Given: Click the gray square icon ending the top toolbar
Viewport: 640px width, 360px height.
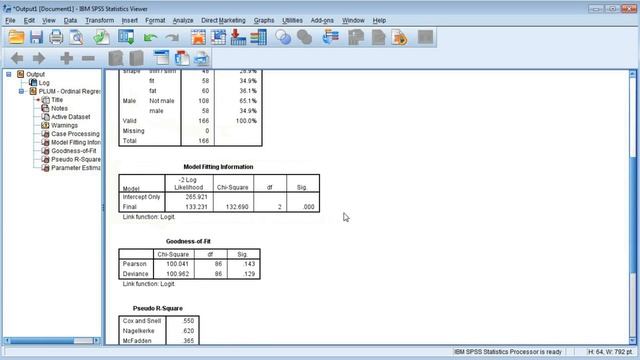Looking at the screenshot, I should (425, 37).
